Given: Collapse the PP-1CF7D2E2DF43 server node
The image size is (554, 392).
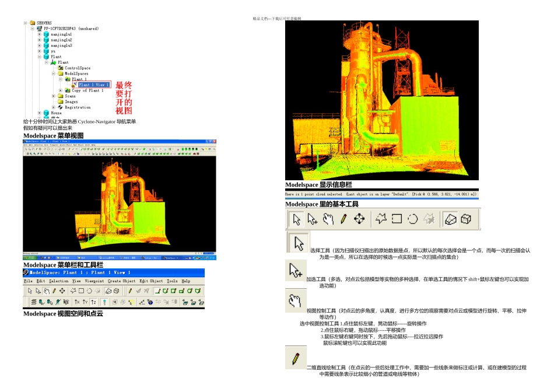Looking at the screenshot, I should 33,29.
